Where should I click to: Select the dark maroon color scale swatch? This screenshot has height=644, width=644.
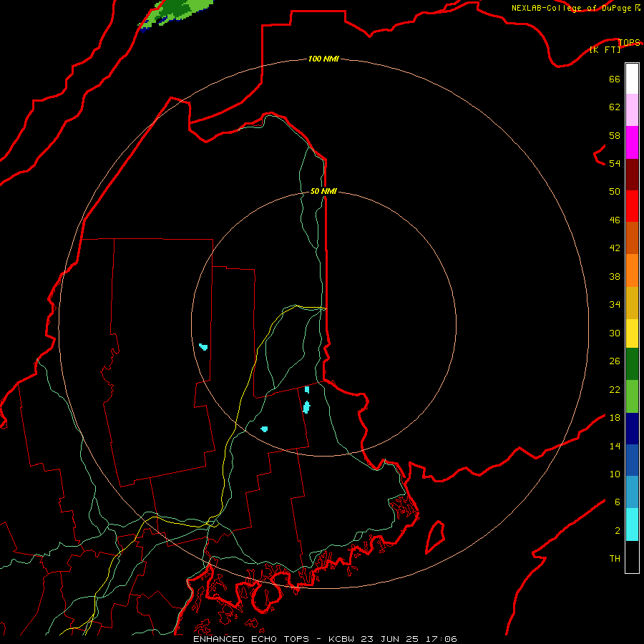632,175
